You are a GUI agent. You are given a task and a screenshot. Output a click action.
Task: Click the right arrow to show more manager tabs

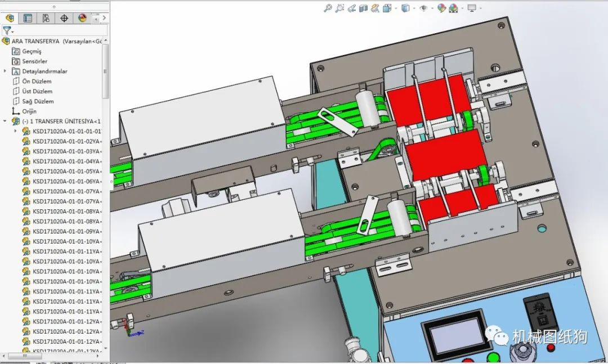[104, 18]
